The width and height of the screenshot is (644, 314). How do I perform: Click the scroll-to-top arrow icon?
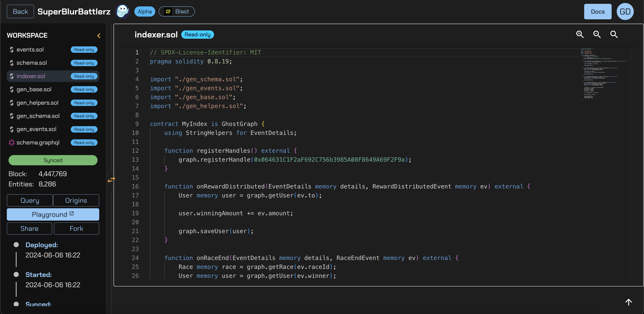[x=628, y=302]
